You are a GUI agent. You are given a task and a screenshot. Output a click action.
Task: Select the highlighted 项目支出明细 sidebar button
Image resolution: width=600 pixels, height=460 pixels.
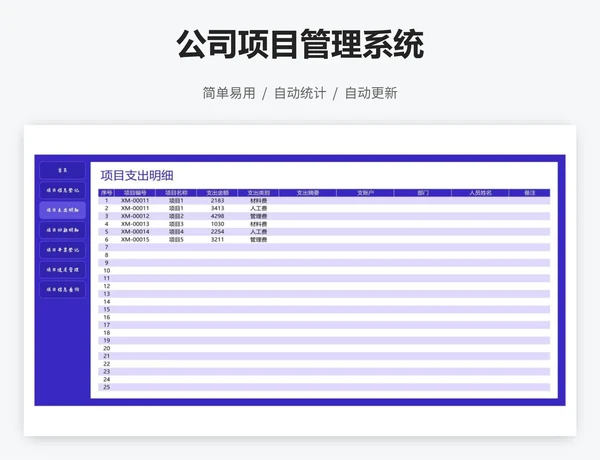click(x=62, y=210)
